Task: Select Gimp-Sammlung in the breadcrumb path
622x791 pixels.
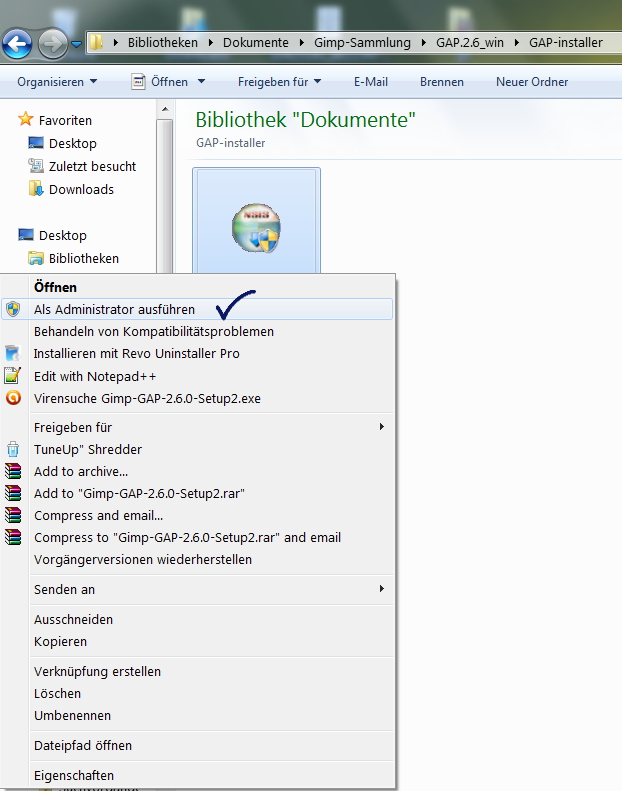Action: pyautogui.click(x=362, y=43)
